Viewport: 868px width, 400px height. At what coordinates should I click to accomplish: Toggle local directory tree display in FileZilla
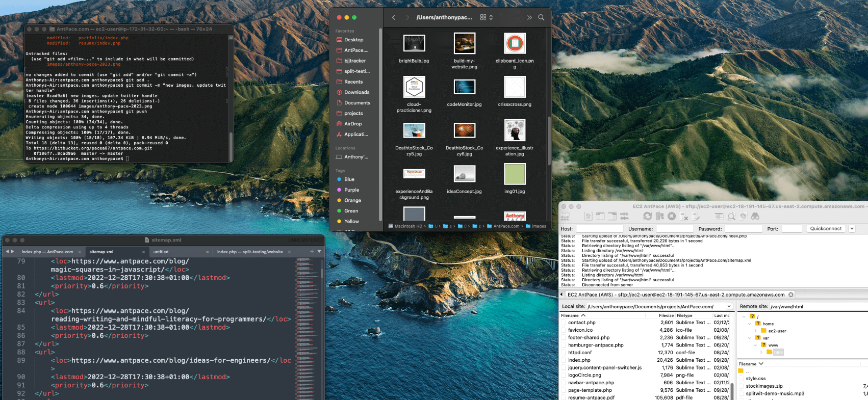(600, 216)
